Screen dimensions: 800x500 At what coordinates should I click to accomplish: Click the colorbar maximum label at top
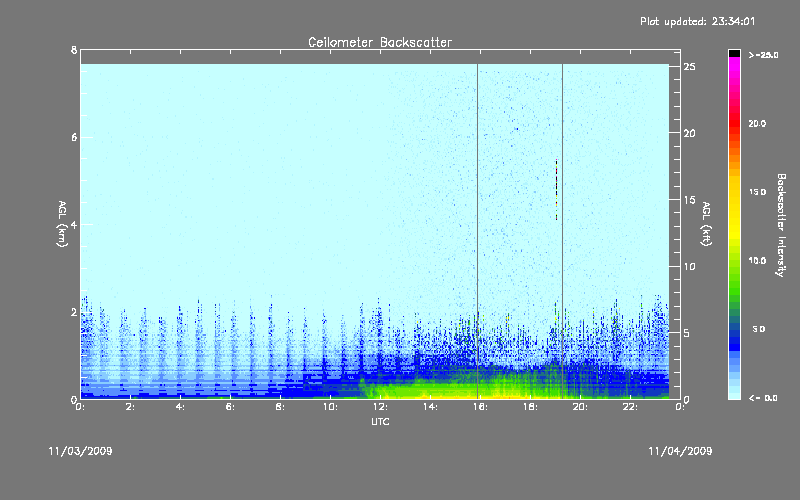pos(763,55)
